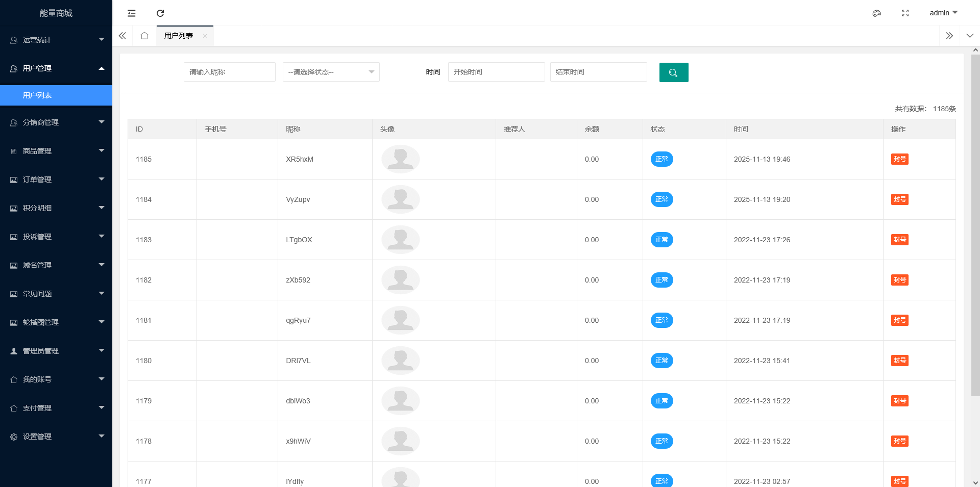
Task: Ban user 1182 with 封号 button
Action: 900,280
